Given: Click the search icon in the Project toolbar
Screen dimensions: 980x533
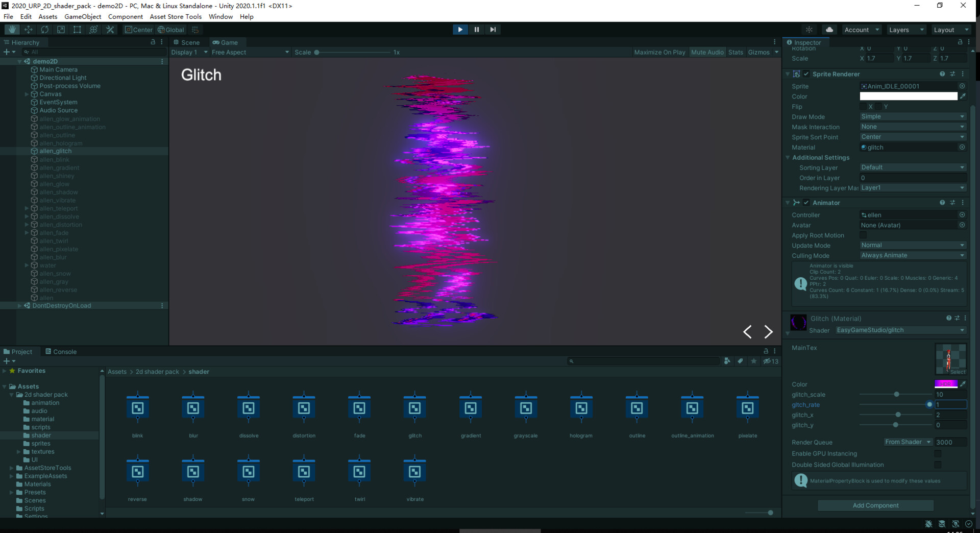Looking at the screenshot, I should click(x=571, y=361).
